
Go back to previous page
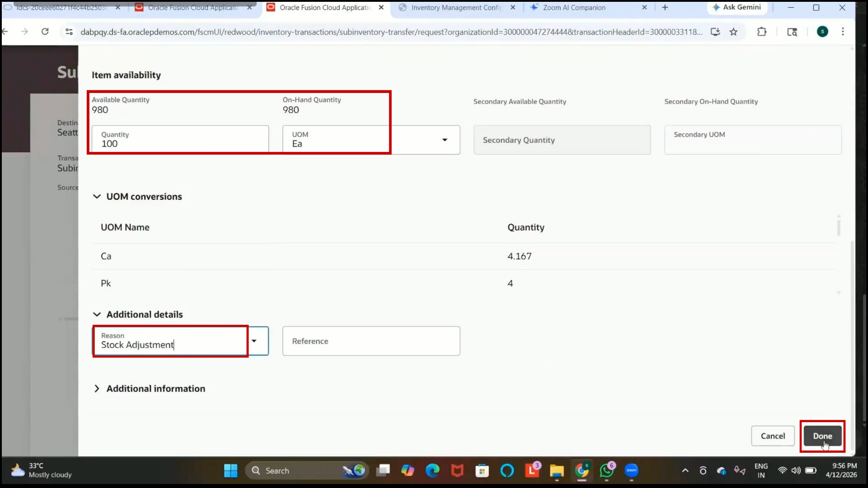click(5, 32)
